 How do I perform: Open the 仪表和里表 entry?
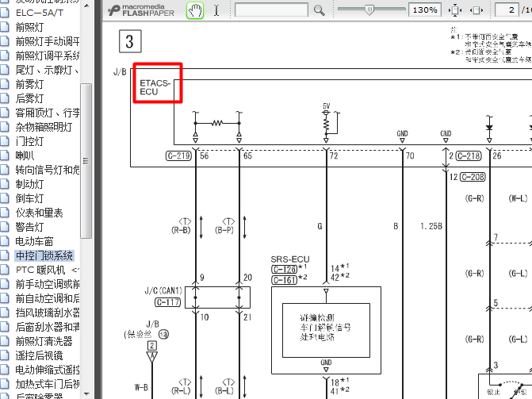coord(39,213)
